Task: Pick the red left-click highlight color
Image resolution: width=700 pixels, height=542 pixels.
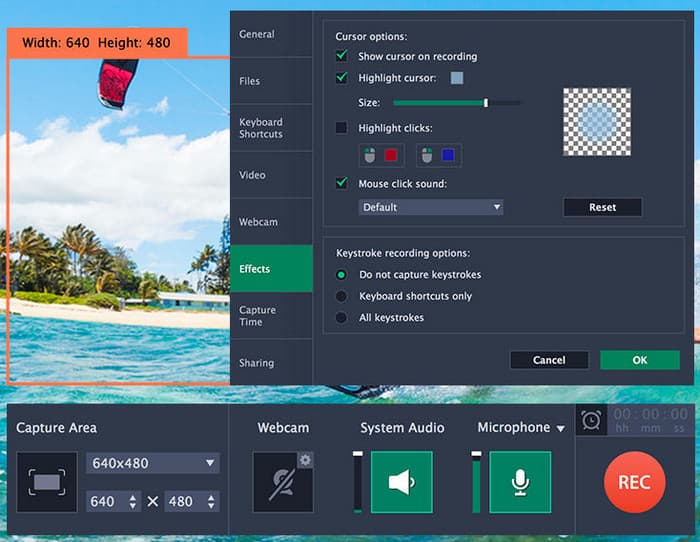Action: click(391, 155)
